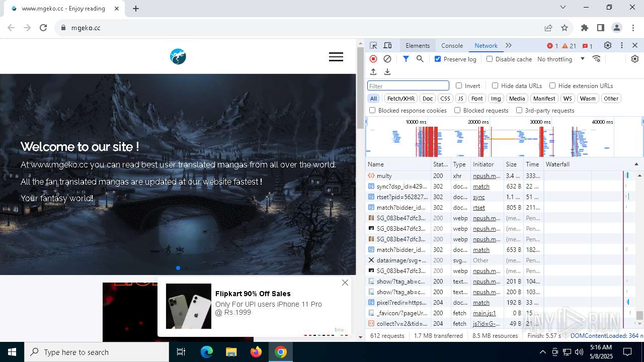Screen dimensions: 644x362
Task: Click the Waterfall sort arrow
Action: pyautogui.click(x=636, y=164)
